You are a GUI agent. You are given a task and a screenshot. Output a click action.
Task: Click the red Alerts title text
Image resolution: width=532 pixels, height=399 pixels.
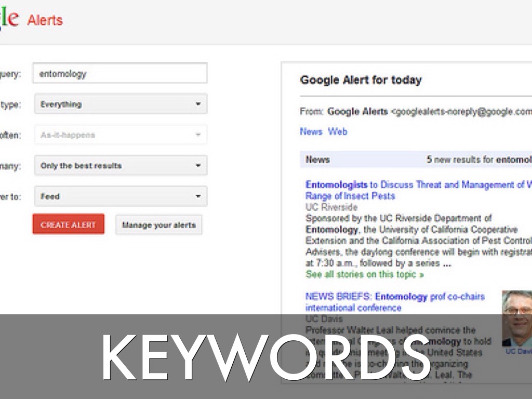coord(45,20)
